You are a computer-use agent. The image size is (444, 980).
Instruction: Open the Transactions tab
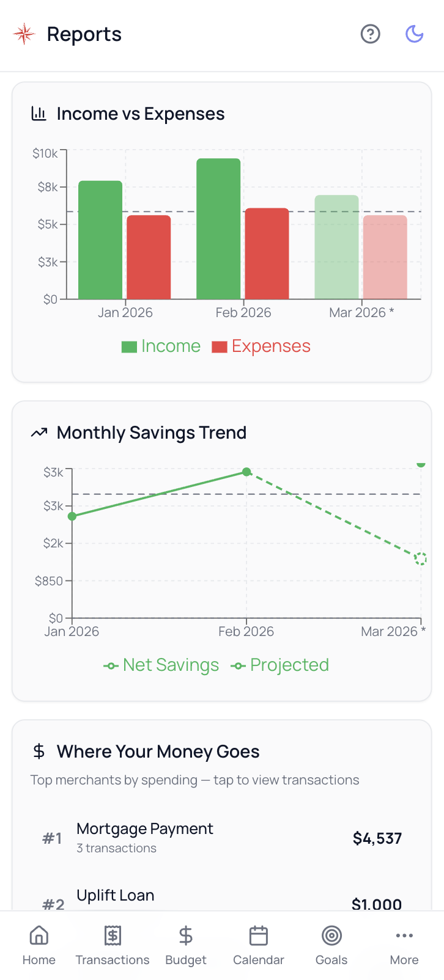[x=113, y=945]
